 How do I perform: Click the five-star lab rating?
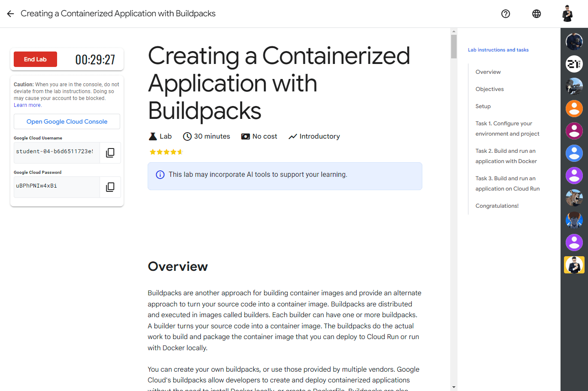pyautogui.click(x=166, y=152)
